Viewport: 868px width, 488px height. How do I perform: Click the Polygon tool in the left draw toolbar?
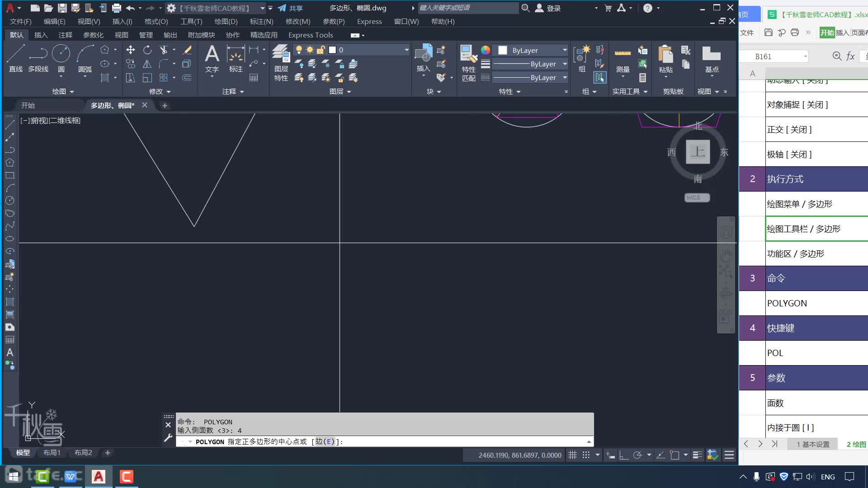pyautogui.click(x=9, y=163)
